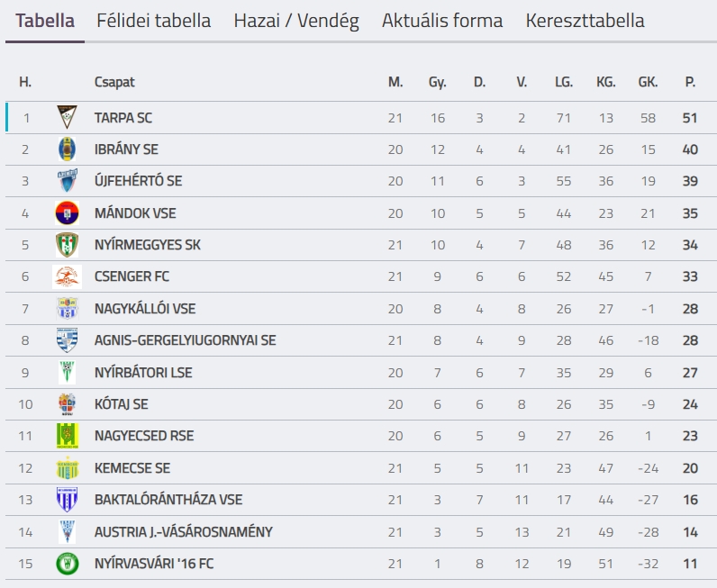717x588 pixels.
Task: Click the Nagyecsed RSE yellow-green crest
Action: pyautogui.click(x=68, y=436)
